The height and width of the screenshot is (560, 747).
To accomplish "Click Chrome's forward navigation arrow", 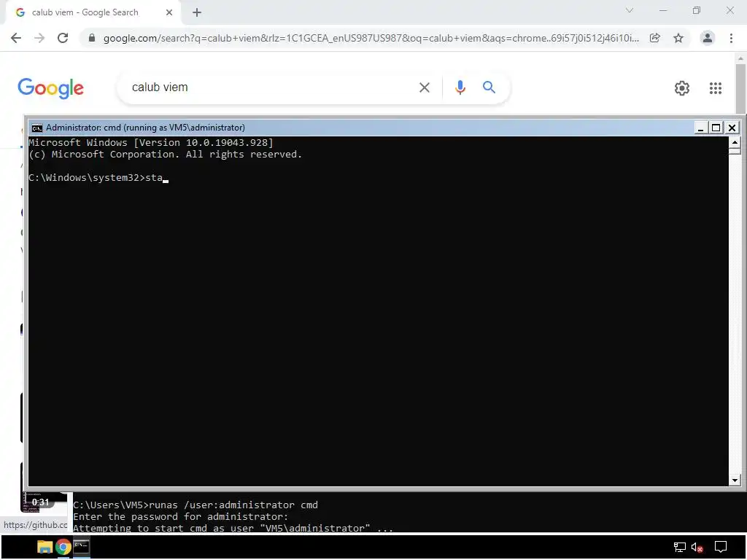I will coord(39,38).
